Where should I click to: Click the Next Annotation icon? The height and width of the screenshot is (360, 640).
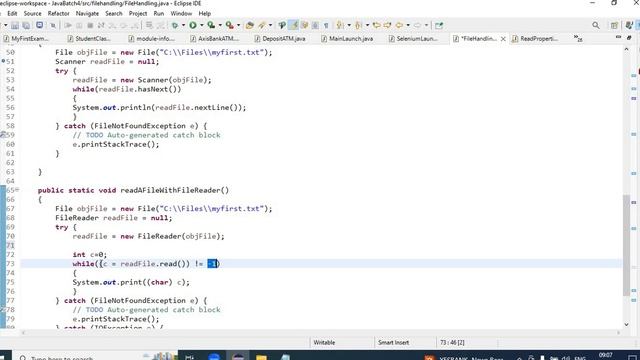[x=340, y=25]
